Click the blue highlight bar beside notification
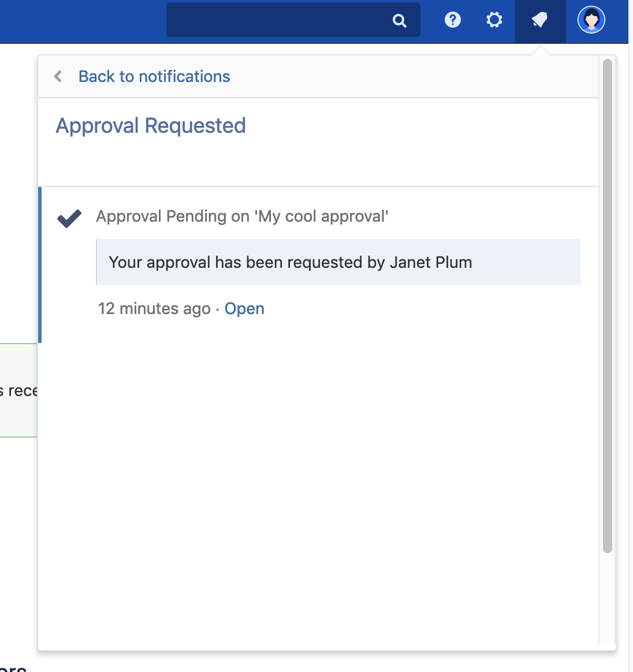The width and height of the screenshot is (633, 672). click(x=40, y=264)
